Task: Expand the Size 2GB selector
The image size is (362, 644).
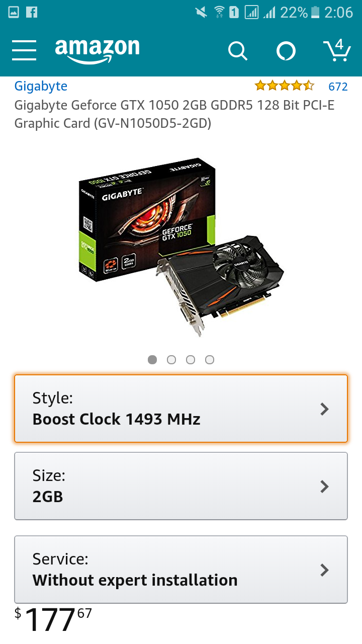Action: pos(181,486)
